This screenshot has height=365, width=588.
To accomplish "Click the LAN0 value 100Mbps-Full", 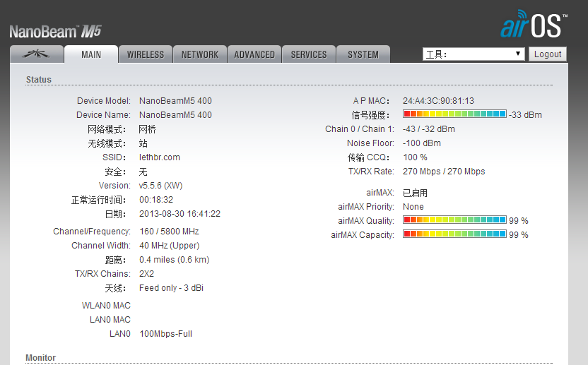I will click(166, 334).
